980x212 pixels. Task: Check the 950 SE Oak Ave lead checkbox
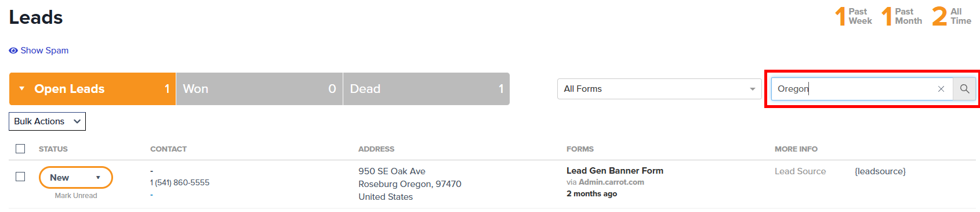tap(20, 177)
